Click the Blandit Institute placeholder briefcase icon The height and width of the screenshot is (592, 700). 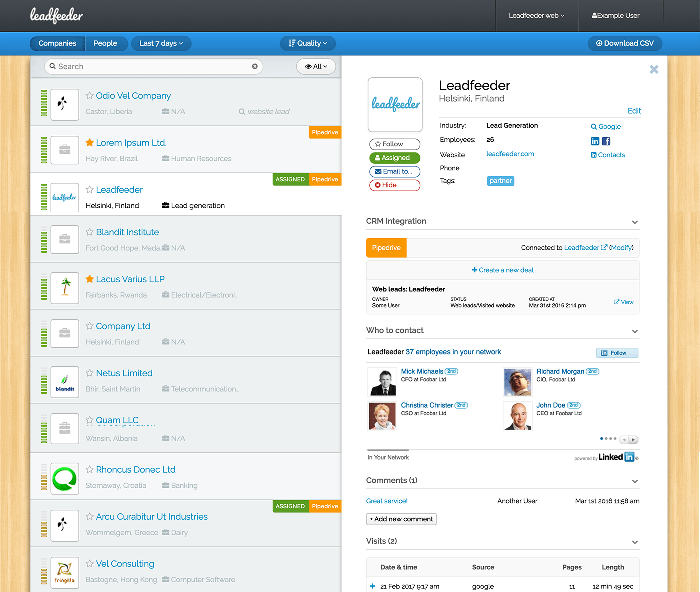65,239
